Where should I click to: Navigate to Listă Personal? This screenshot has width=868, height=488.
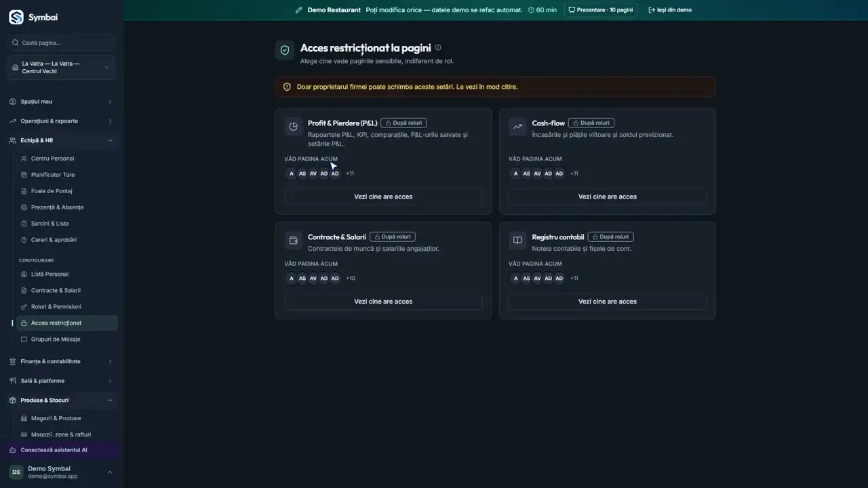pyautogui.click(x=66, y=274)
